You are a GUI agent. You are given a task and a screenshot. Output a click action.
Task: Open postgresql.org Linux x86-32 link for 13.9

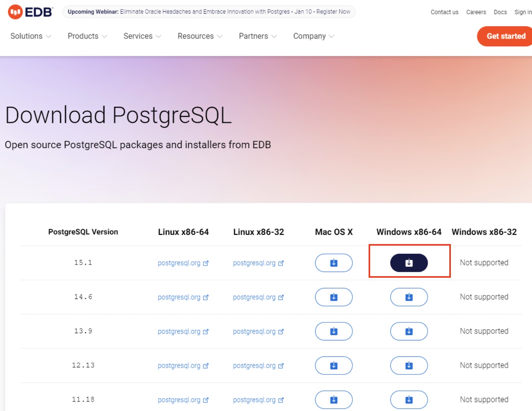(258, 331)
